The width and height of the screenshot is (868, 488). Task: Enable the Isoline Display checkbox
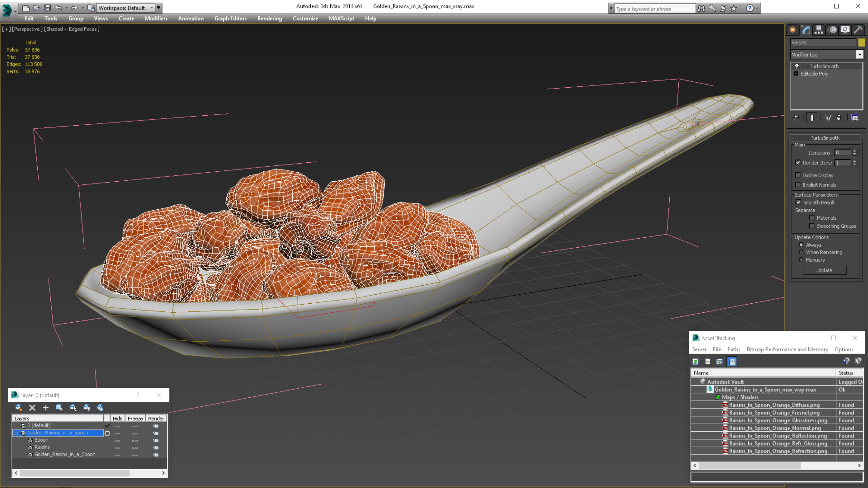click(x=798, y=175)
